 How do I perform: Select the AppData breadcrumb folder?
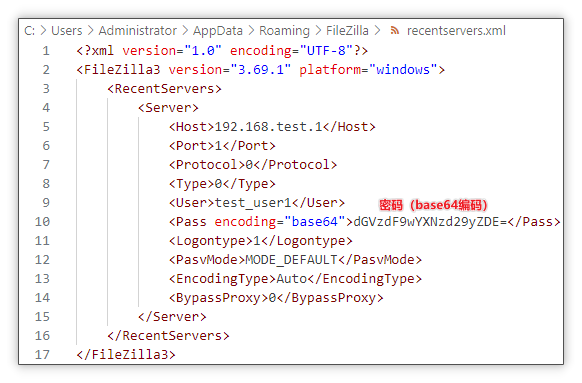(x=218, y=31)
